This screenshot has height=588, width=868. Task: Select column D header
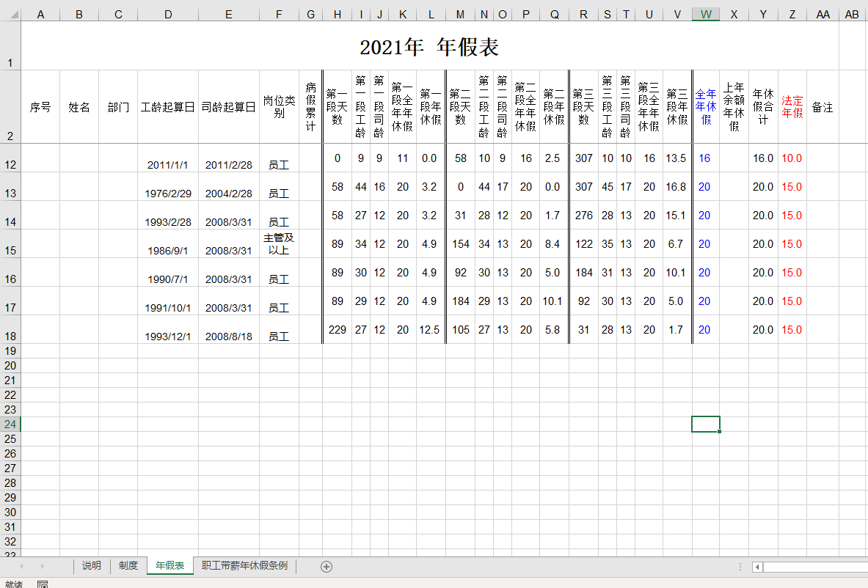168,15
